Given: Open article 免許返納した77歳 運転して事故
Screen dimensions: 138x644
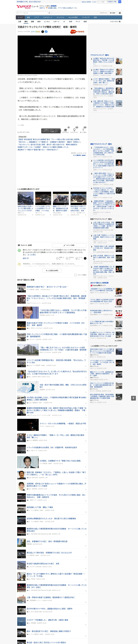Looking at the screenshot, I should tap(40, 507).
